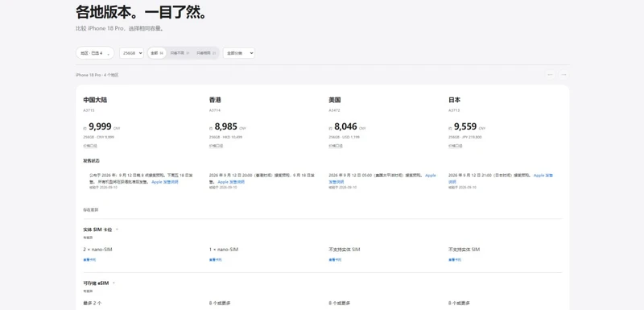Click 不支持实体 SIM in 美国 column

[x=345, y=250]
